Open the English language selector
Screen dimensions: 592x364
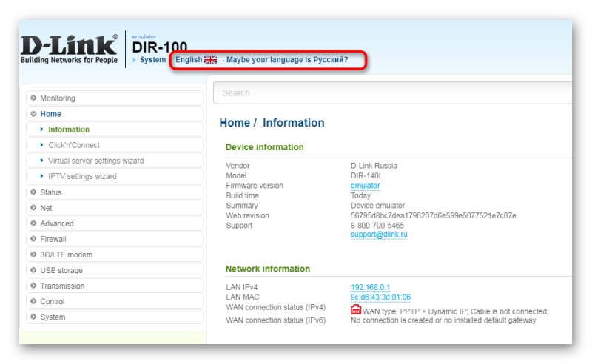pos(189,60)
